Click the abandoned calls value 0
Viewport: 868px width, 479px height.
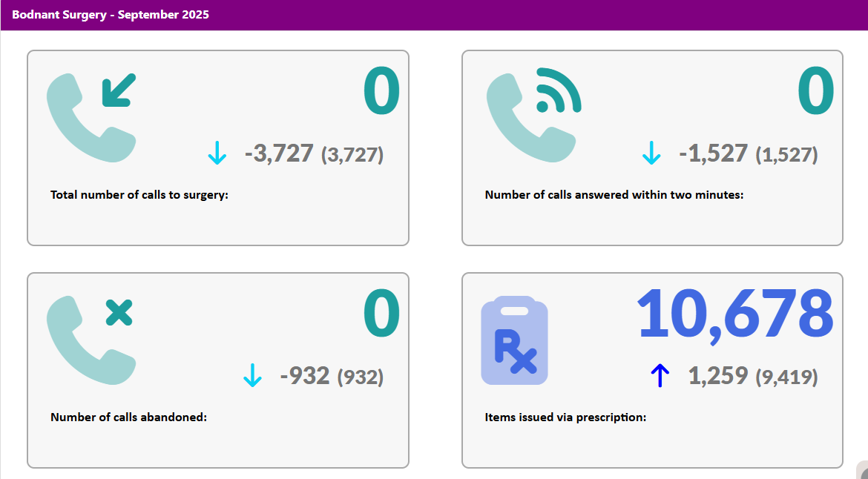coord(381,314)
